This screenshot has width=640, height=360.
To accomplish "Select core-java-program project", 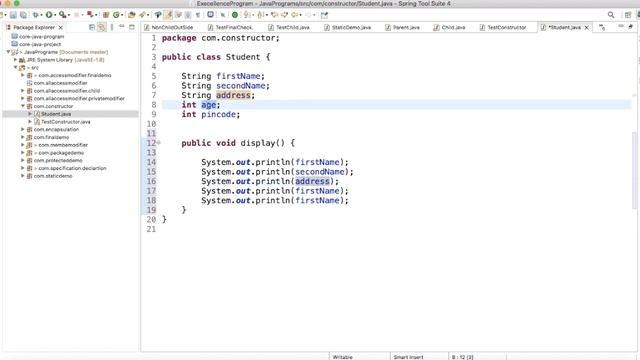I will point(42,36).
